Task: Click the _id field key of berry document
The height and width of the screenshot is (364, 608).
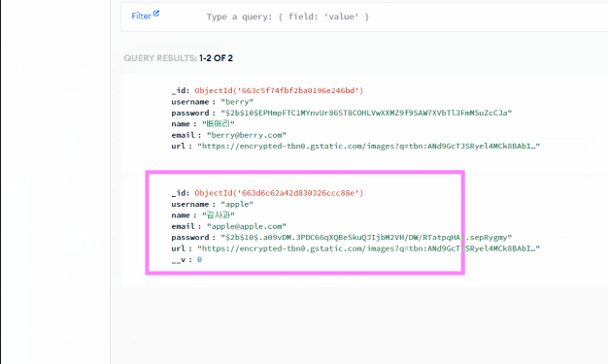Action: click(x=180, y=90)
